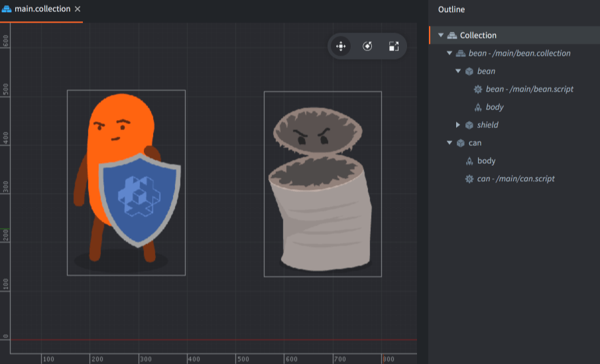Select body under the can object

click(x=486, y=160)
